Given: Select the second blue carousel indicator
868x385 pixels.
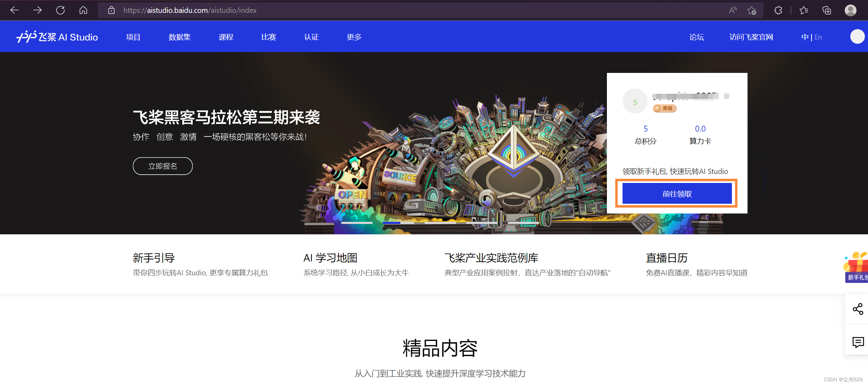Looking at the screenshot, I should (x=399, y=223).
